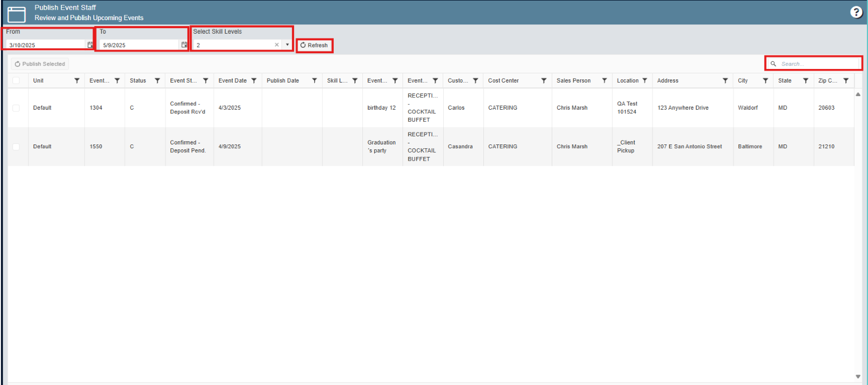
Task: Open filter for the Location column
Action: pos(645,80)
